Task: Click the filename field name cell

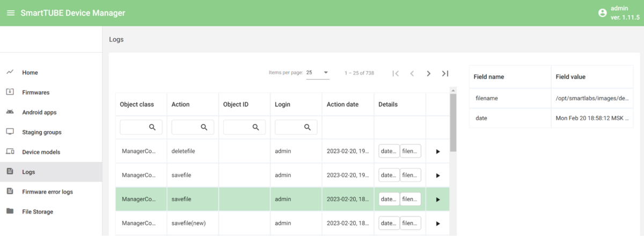Action: click(x=510, y=98)
